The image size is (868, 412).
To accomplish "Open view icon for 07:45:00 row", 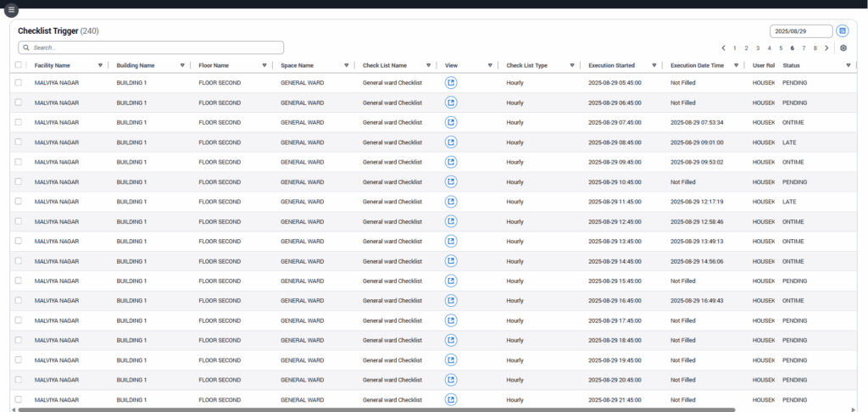I will pyautogui.click(x=451, y=122).
